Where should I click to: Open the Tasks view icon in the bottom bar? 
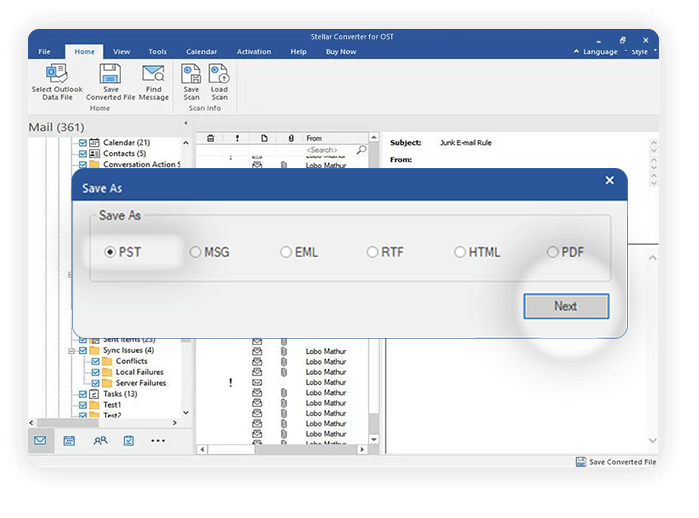pyautogui.click(x=128, y=441)
